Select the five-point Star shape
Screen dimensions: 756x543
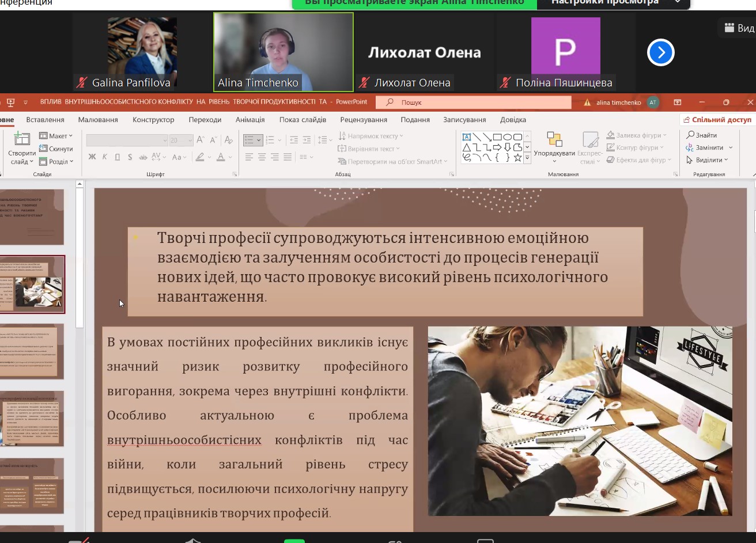pyautogui.click(x=517, y=158)
